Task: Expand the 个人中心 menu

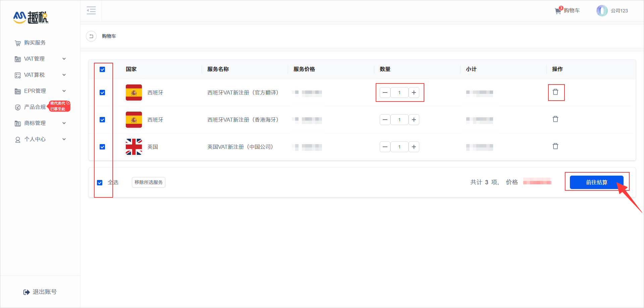Action: click(x=64, y=139)
